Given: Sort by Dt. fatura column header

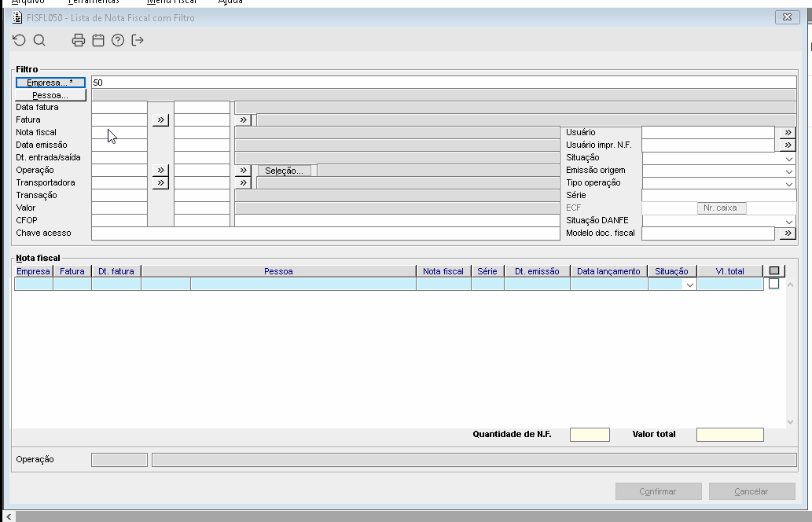Looking at the screenshot, I should click(x=116, y=271).
